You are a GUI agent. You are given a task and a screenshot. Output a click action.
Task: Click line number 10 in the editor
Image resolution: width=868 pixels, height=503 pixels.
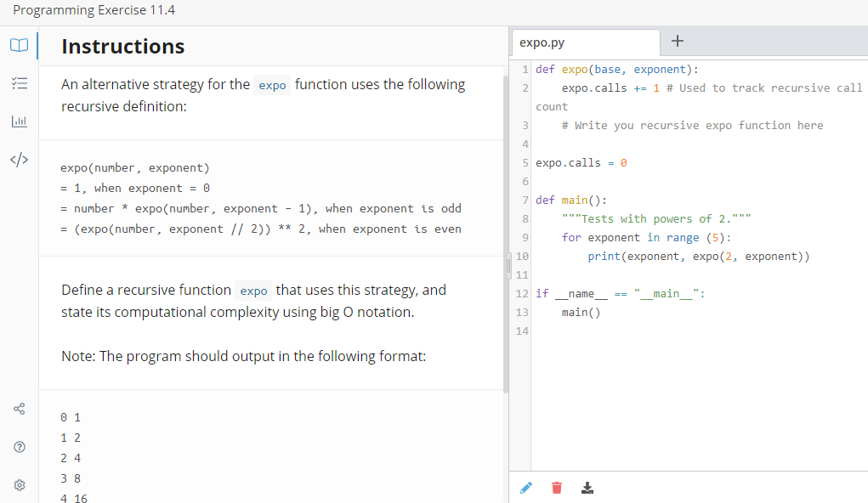(x=521, y=256)
